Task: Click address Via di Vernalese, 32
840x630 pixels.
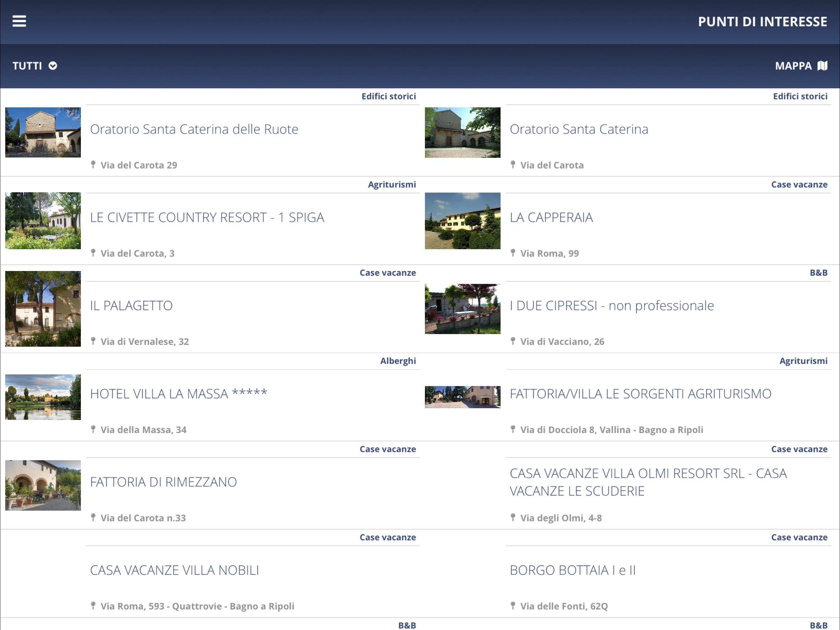Action: [x=145, y=341]
